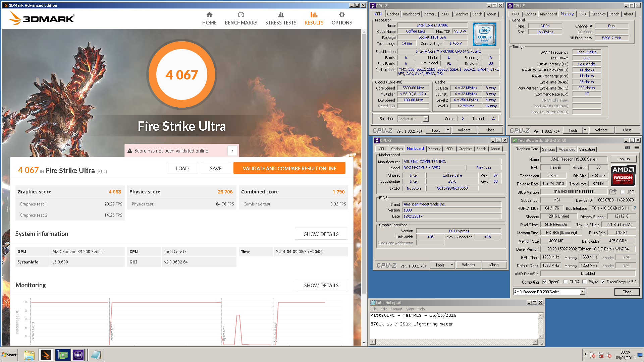
Task: Open File Explorer from taskbar
Action: [x=29, y=355]
